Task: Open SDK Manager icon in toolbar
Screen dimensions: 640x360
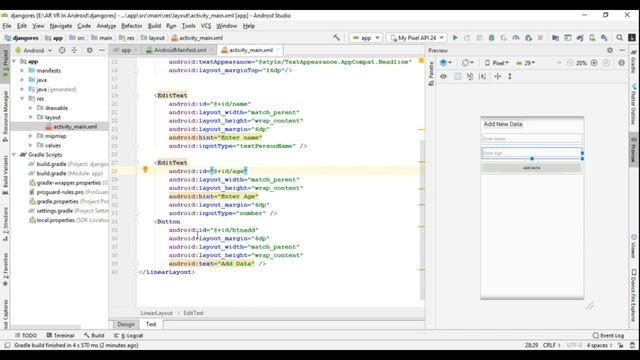Action: coord(604,38)
